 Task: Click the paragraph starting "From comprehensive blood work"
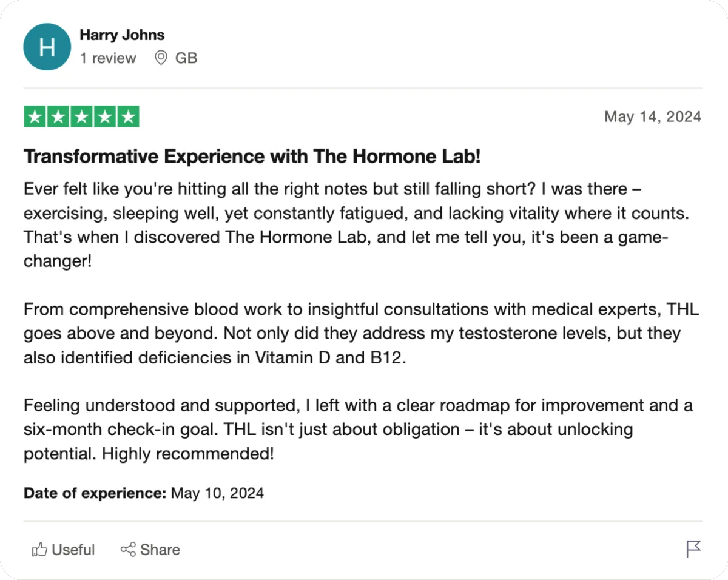(361, 333)
